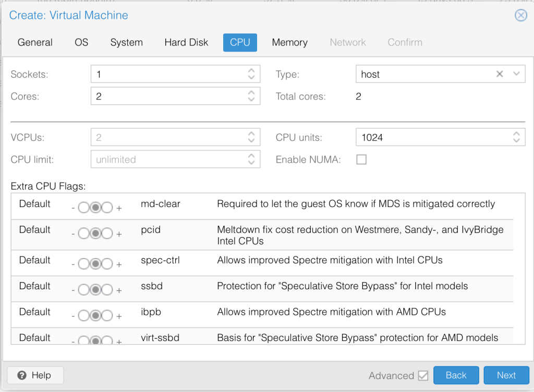
Task: Set pcid flag to off (-)
Action: [83, 234]
